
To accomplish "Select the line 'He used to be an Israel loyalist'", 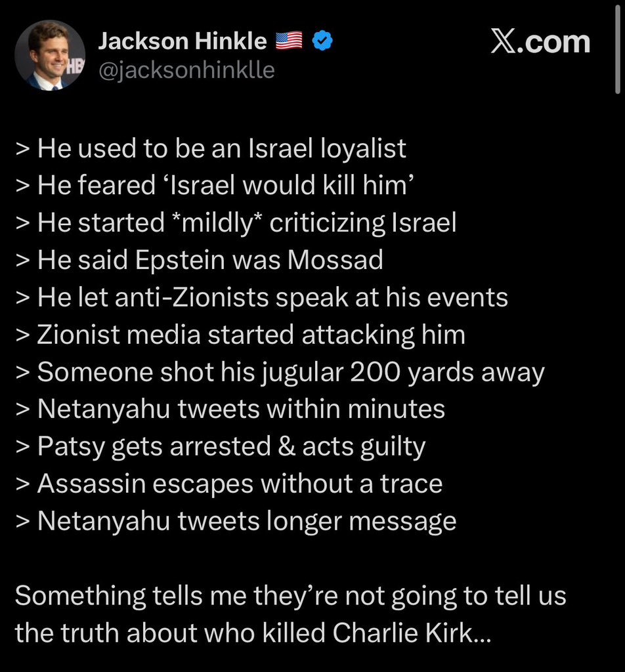I will coord(211,149).
